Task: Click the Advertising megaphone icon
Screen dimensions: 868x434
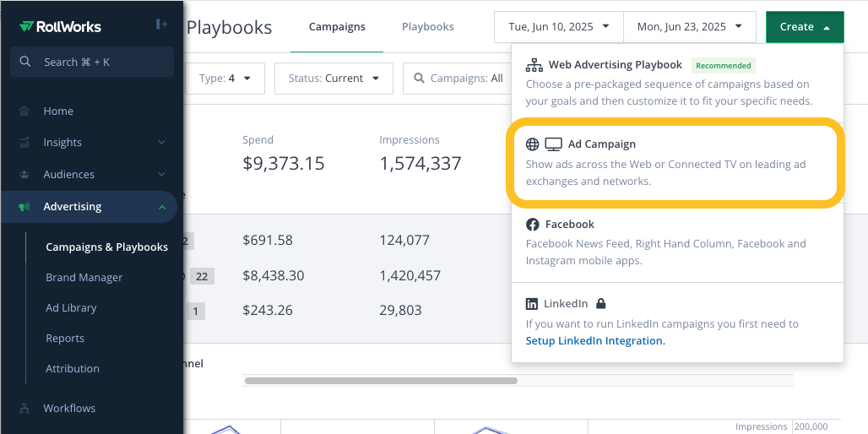Action: (x=24, y=207)
